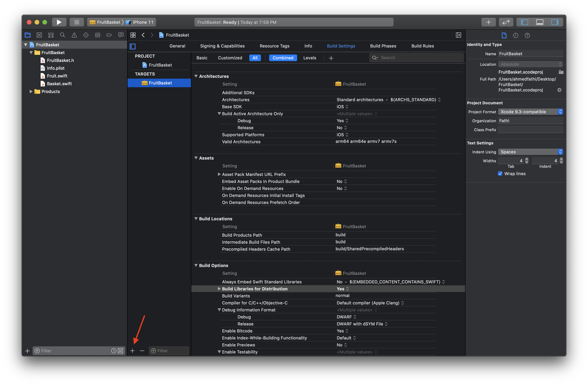The width and height of the screenshot is (588, 385).
Task: Stop the running build
Action: coord(77,22)
